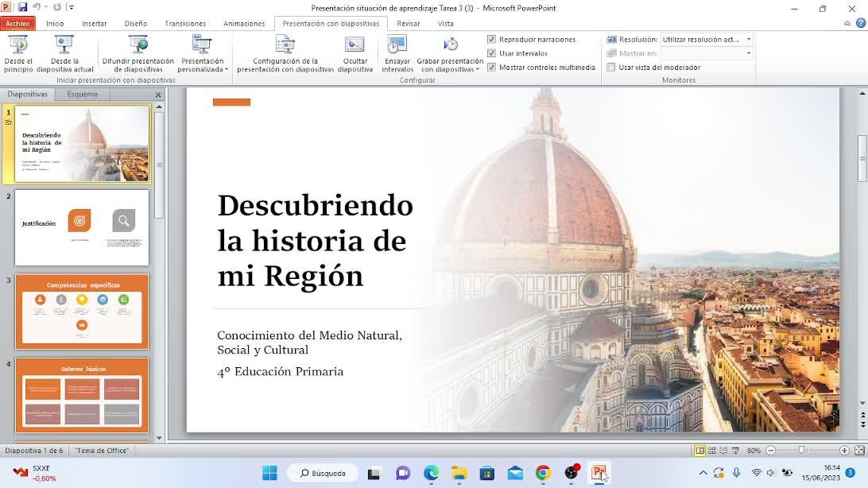The height and width of the screenshot is (488, 868).
Task: Click Ensayar intervalos icon
Action: 397,46
